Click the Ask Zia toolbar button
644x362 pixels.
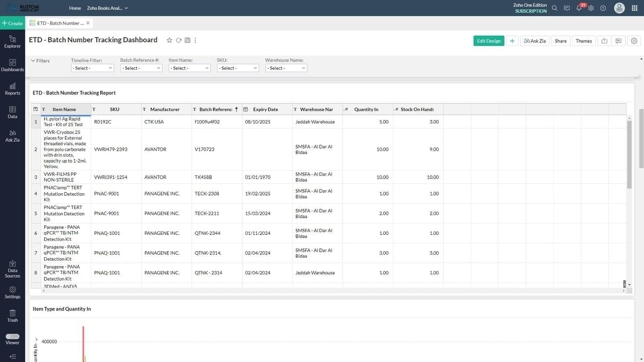point(535,41)
